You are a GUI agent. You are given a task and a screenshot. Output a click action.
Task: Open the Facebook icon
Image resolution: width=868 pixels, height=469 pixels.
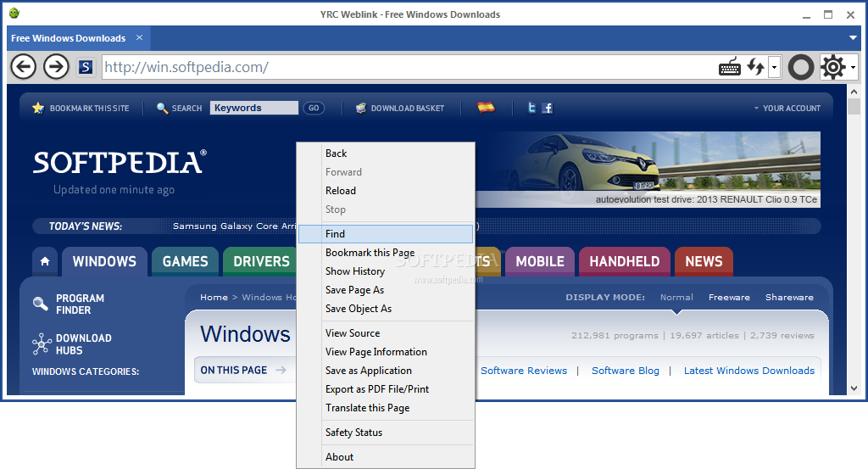tap(547, 108)
